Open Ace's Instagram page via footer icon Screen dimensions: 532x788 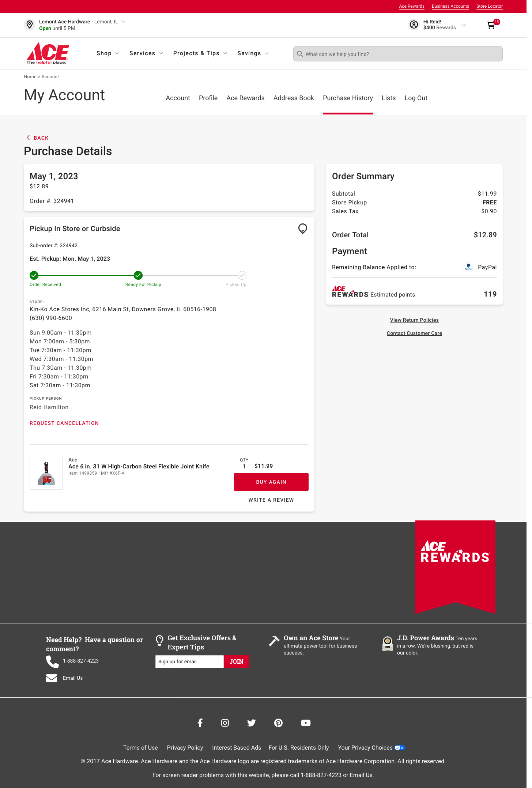(225, 723)
